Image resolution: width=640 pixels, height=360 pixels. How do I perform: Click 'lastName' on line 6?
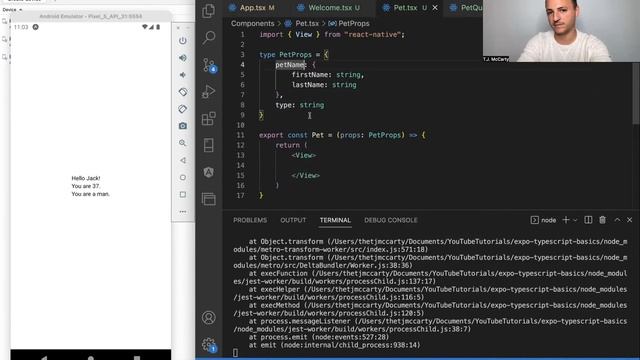[307, 85]
